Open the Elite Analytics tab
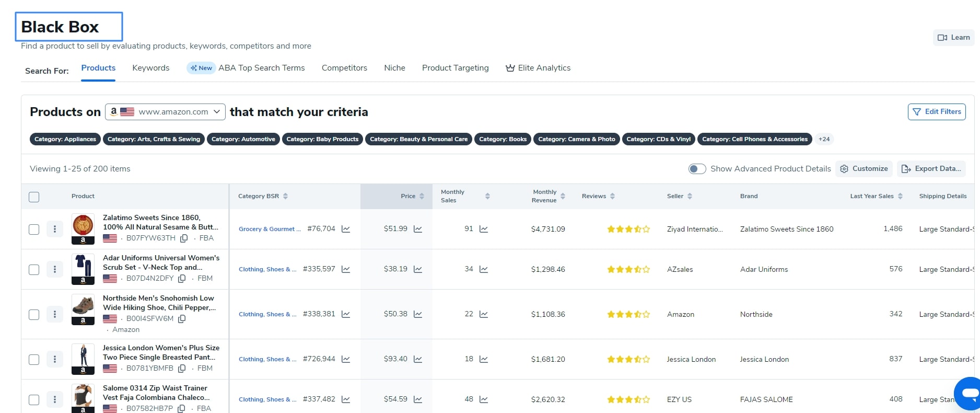 pyautogui.click(x=538, y=68)
